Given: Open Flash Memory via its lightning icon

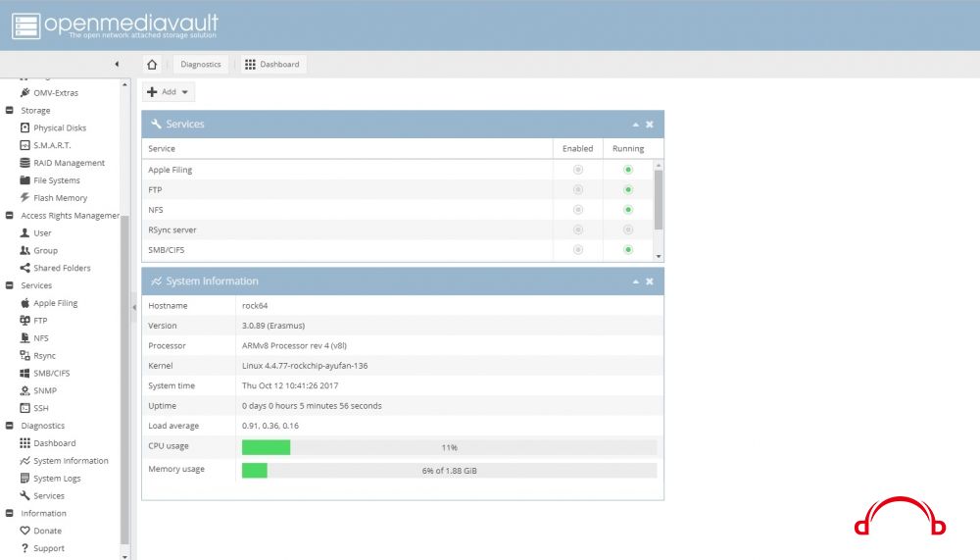Looking at the screenshot, I should (x=25, y=198).
